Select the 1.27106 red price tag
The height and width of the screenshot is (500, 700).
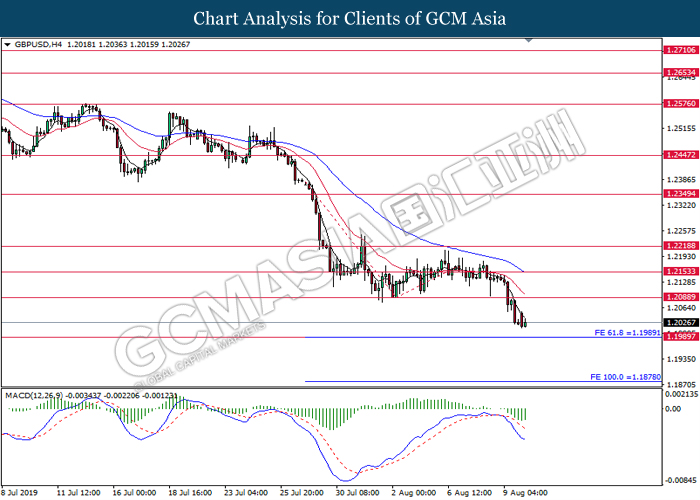680,50
